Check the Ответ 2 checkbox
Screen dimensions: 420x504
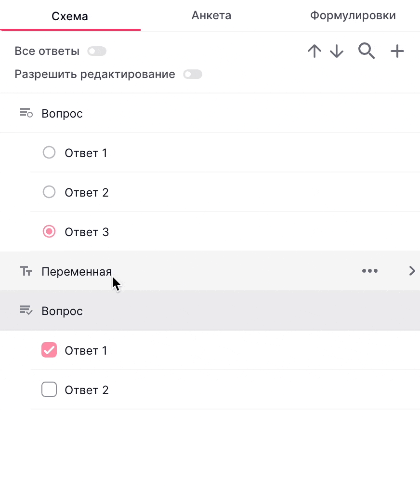coord(49,389)
